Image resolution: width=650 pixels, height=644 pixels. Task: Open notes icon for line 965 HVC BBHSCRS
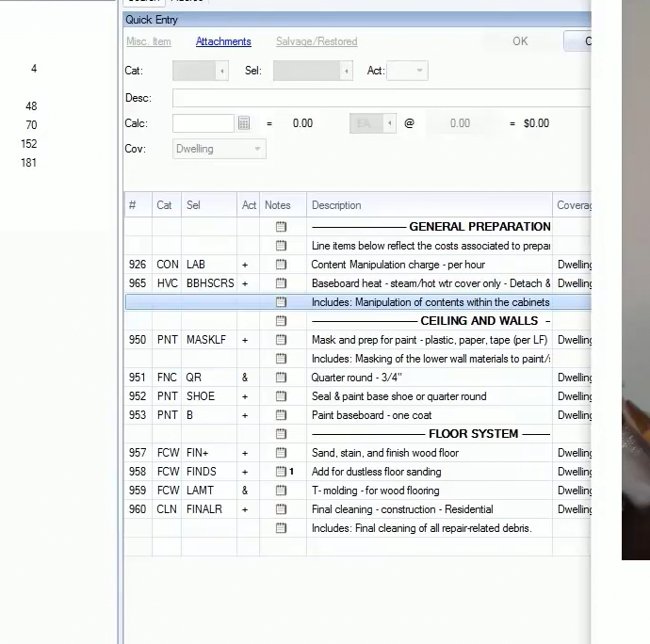(x=281, y=283)
